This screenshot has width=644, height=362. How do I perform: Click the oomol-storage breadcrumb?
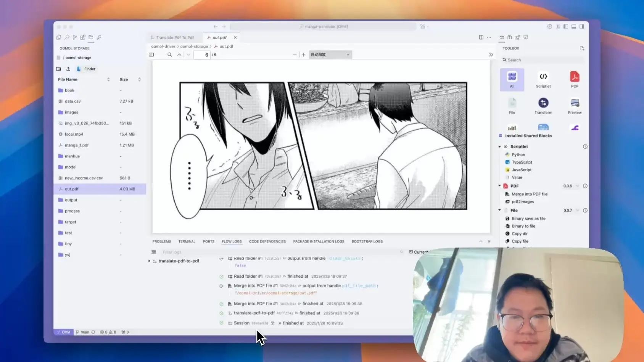click(x=194, y=47)
